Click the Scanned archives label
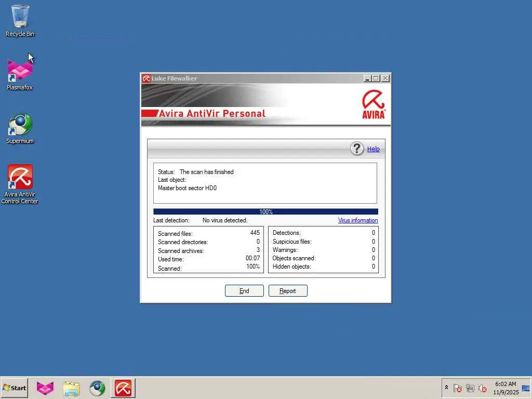This screenshot has width=532, height=399. pos(181,251)
